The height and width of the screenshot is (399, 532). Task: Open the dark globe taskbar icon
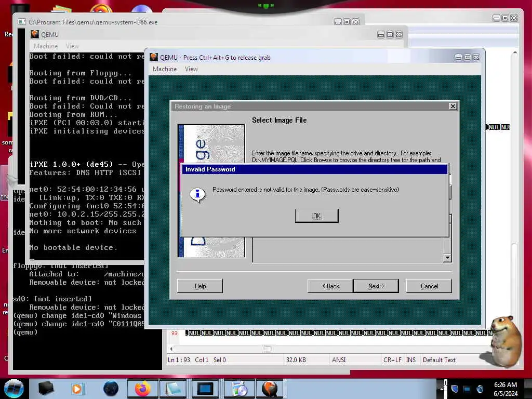click(111, 389)
